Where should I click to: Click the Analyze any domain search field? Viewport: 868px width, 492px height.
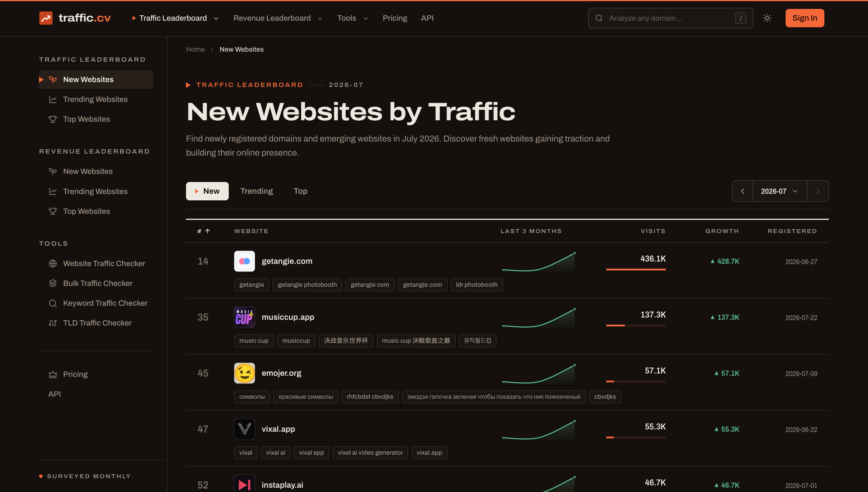pos(670,18)
